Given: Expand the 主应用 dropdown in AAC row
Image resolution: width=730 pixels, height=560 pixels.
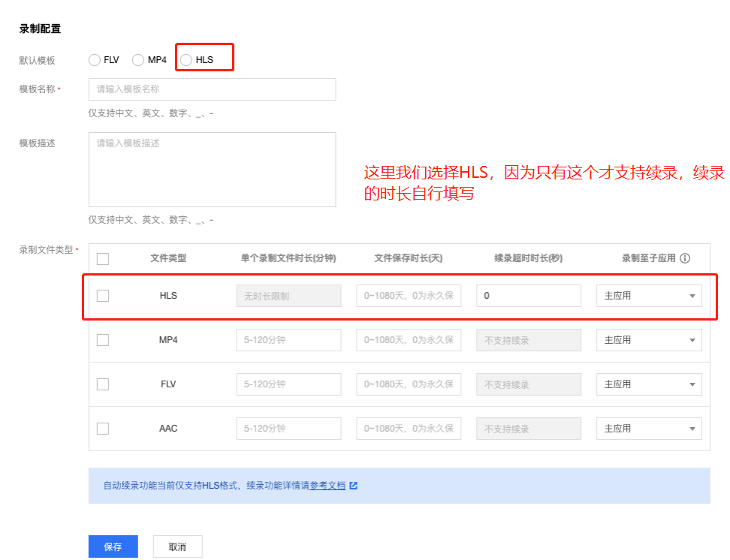Looking at the screenshot, I should [649, 429].
